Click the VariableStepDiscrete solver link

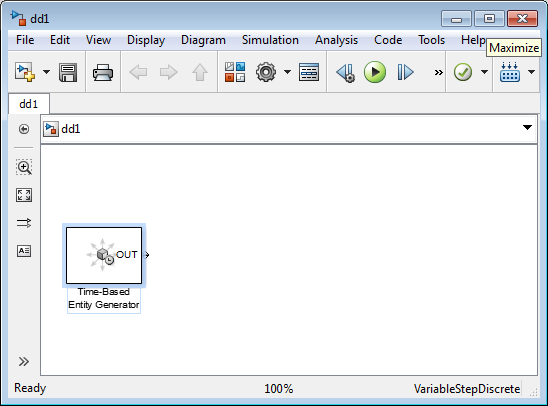(467, 389)
